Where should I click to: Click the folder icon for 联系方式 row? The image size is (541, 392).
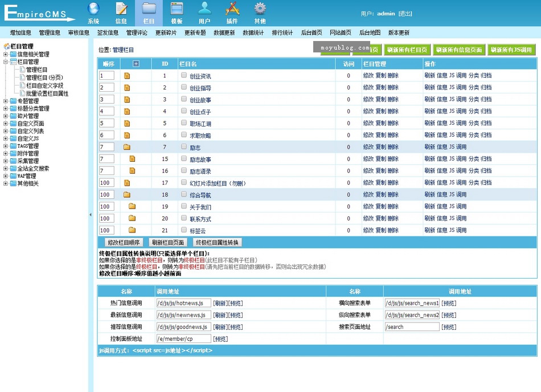coord(132,218)
